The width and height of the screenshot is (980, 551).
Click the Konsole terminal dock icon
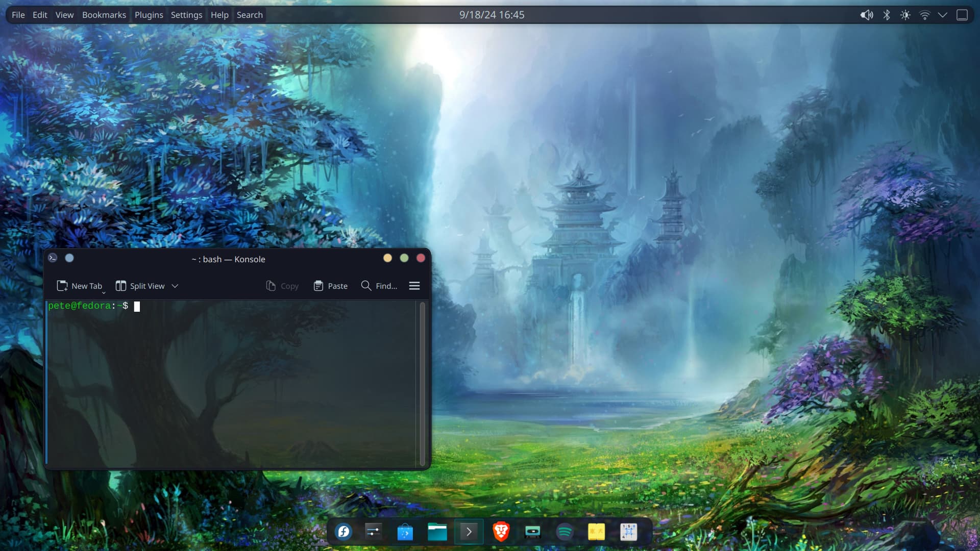(469, 532)
